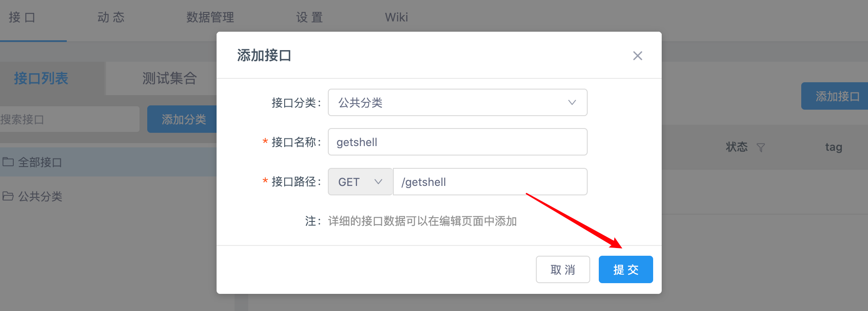Image resolution: width=868 pixels, height=311 pixels.
Task: Click the 接口路径 field with /getshell
Action: (x=490, y=182)
